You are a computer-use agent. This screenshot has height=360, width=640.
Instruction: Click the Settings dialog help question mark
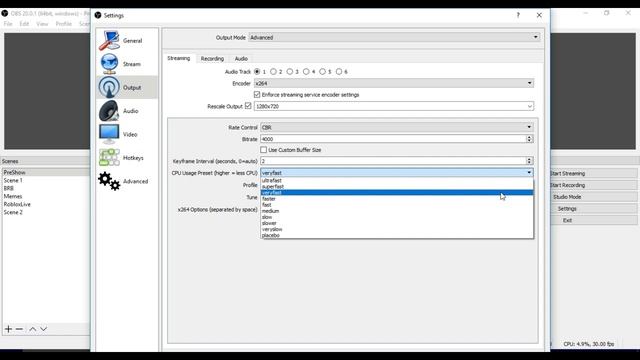[x=518, y=15]
